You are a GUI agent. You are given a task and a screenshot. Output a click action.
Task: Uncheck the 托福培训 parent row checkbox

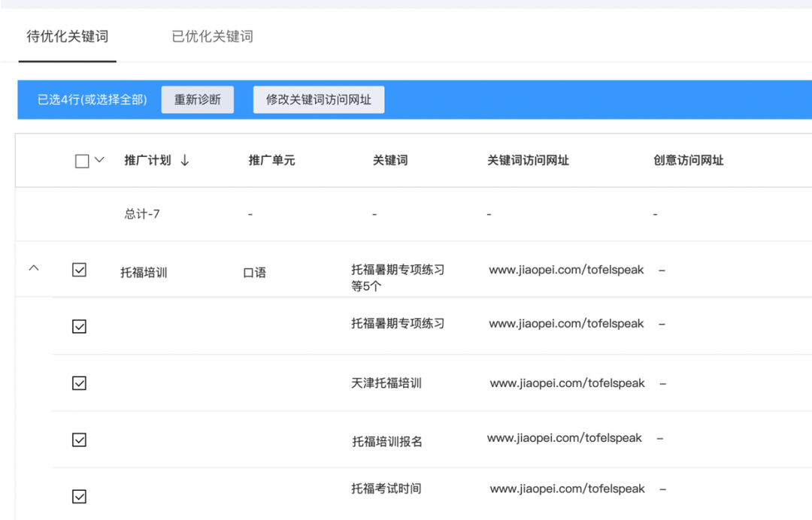[79, 271]
